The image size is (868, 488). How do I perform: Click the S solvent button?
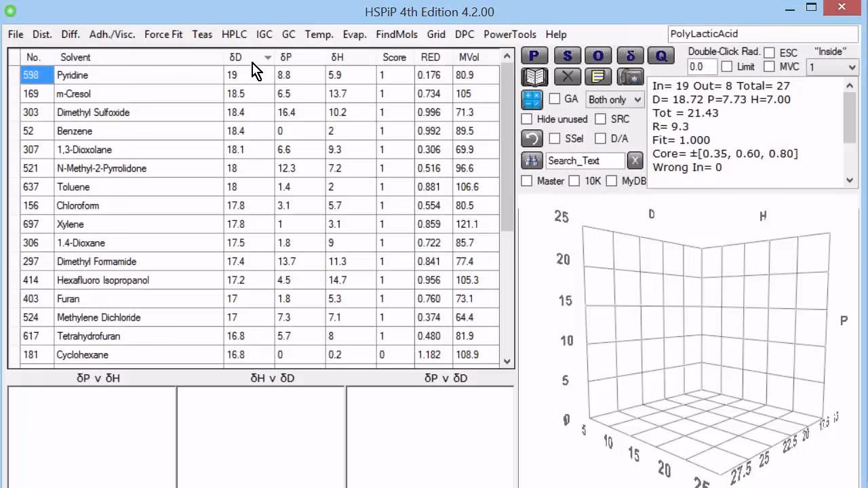tap(567, 56)
